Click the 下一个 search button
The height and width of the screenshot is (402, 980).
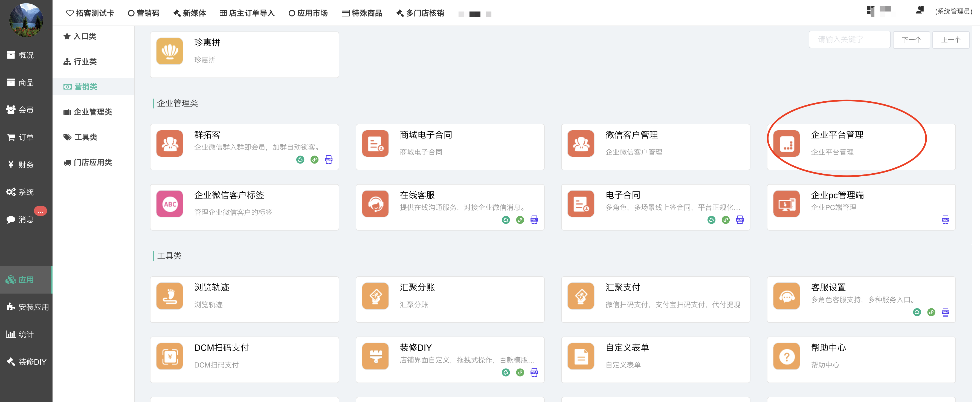[x=911, y=40]
